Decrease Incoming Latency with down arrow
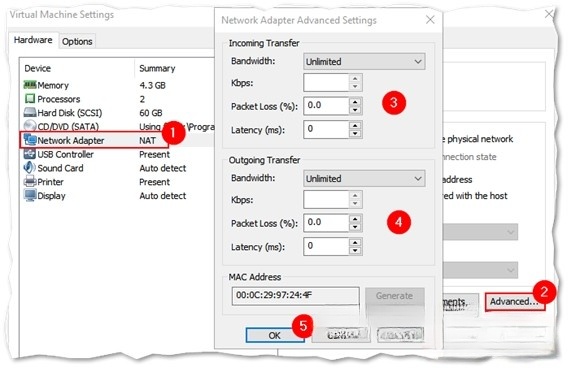This screenshot has width=568, height=368. pyautogui.click(x=355, y=134)
